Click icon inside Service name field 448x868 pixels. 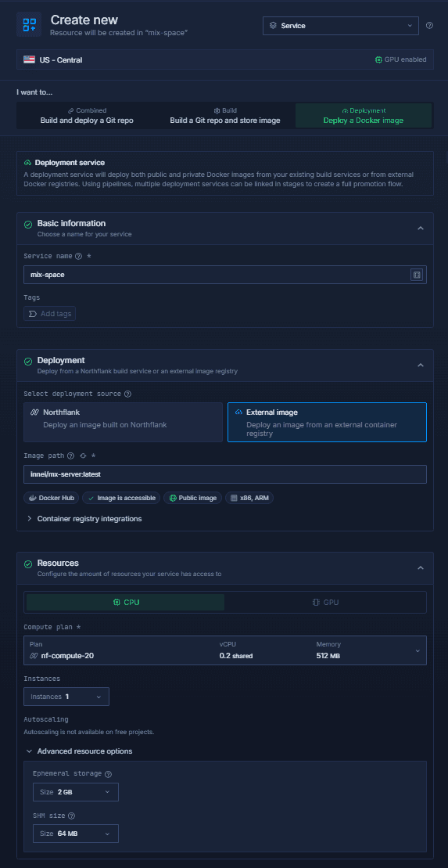point(417,275)
